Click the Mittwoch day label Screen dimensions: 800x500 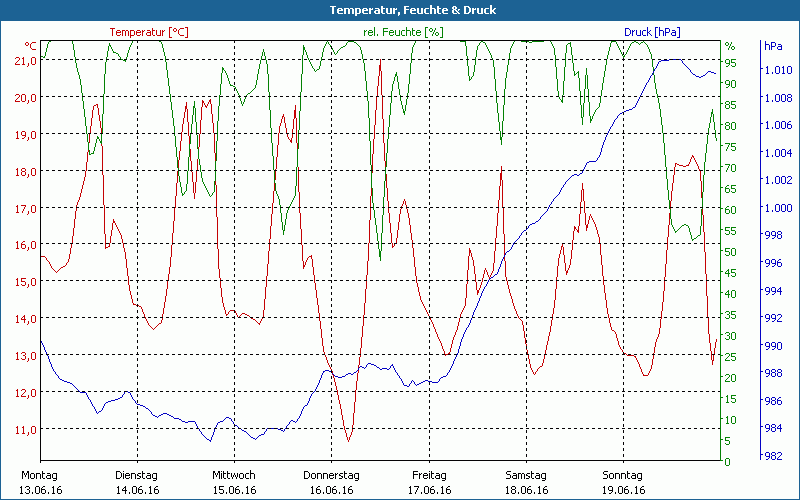pyautogui.click(x=233, y=475)
